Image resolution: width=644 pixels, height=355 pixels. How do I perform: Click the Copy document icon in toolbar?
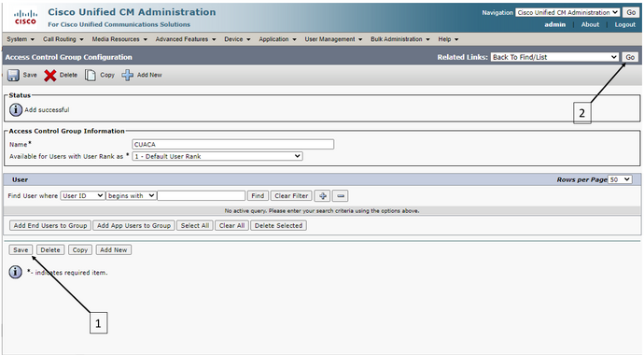point(91,75)
